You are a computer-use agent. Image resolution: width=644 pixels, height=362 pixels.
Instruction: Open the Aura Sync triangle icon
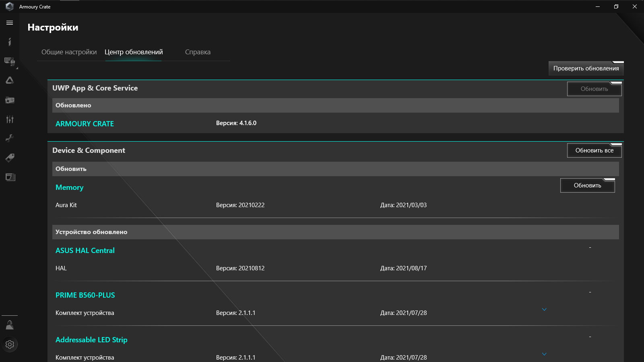10,80
